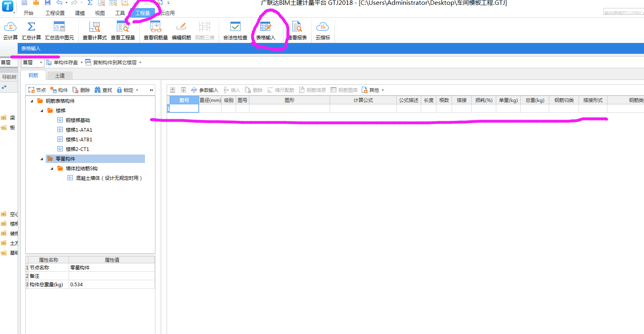
Task: Switch to the 工程量 ribbon tab
Action: (x=143, y=13)
